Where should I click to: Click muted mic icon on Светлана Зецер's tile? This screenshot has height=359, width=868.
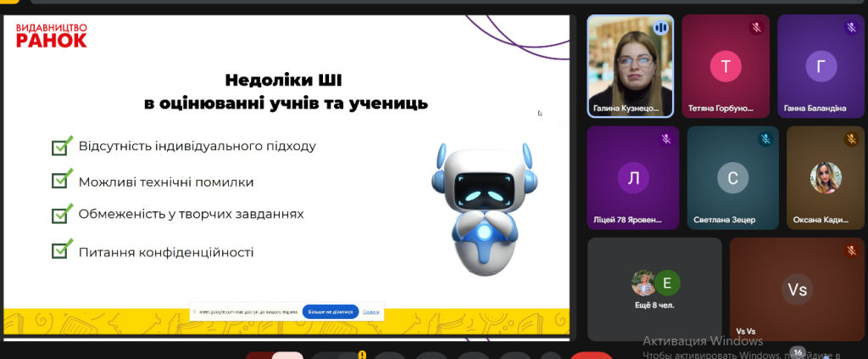(765, 139)
